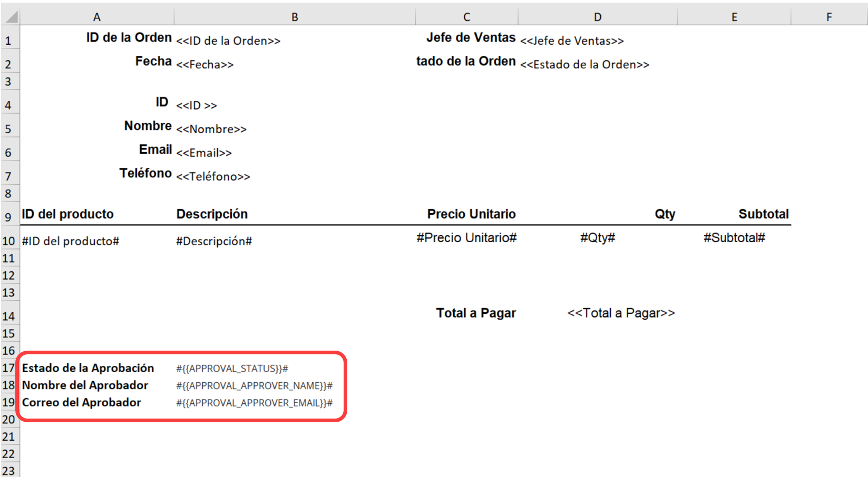Click the #Qty# cell

pyautogui.click(x=598, y=238)
